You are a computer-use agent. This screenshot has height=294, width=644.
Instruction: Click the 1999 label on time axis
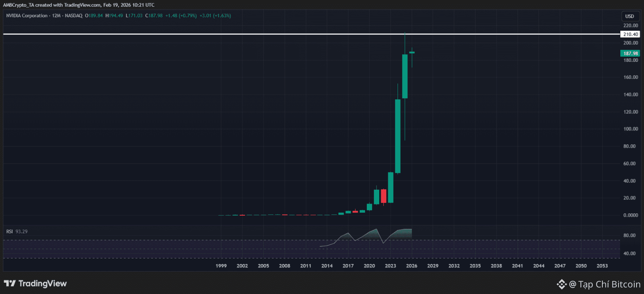(221, 266)
